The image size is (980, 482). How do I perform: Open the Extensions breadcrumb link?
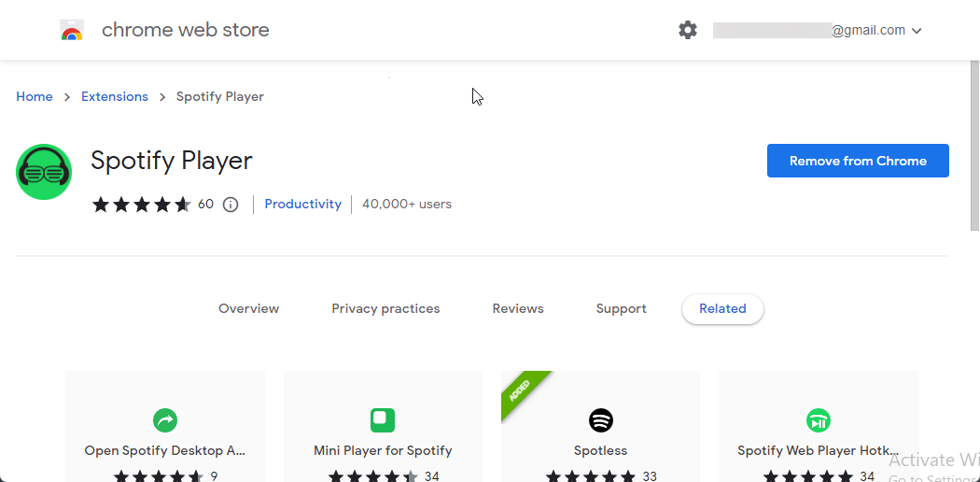click(x=115, y=96)
